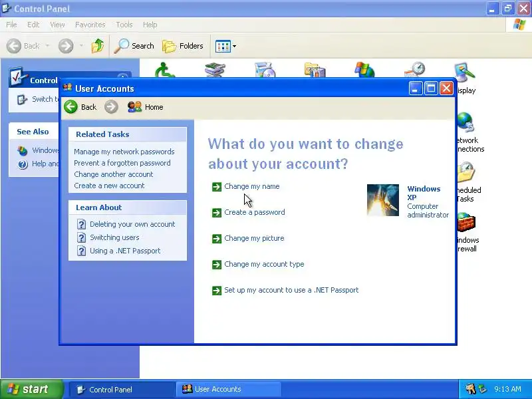Click the green arrow beside Create a password

pos(217,213)
